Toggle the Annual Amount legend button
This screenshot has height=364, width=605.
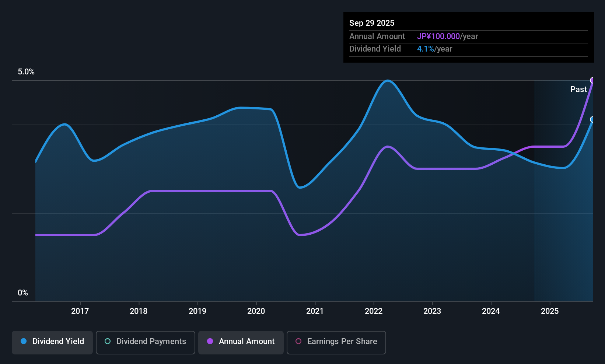pyautogui.click(x=241, y=342)
